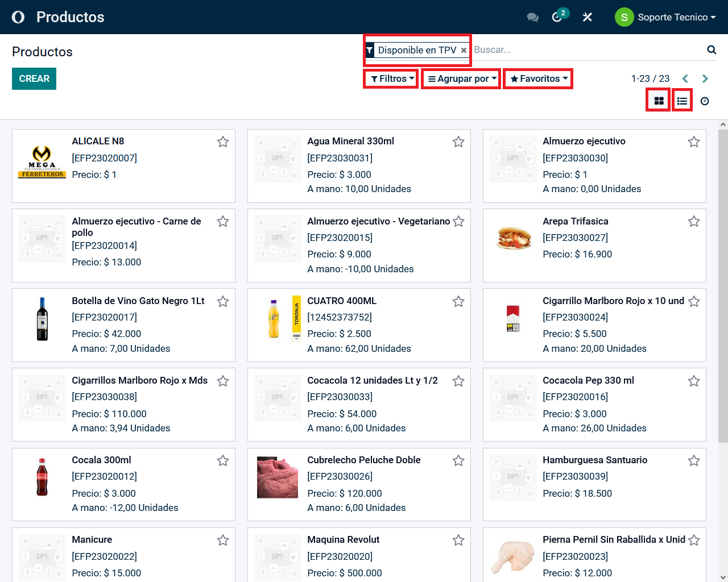Open the Soporte Tecnico user menu
Image resolution: width=728 pixels, height=582 pixels.
665,17
